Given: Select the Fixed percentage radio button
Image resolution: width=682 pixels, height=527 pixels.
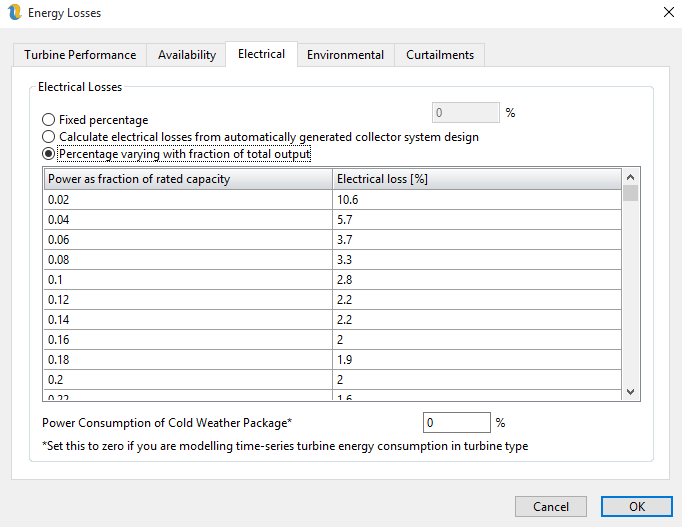Looking at the screenshot, I should 49,120.
